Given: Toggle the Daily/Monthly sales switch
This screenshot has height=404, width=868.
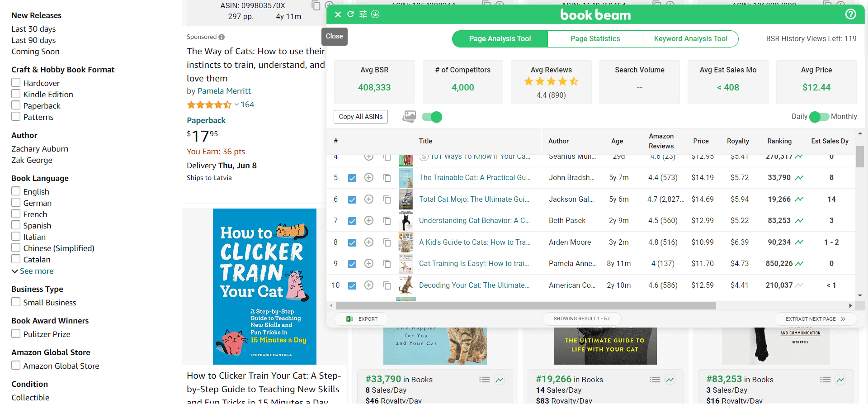Looking at the screenshot, I should (x=819, y=117).
